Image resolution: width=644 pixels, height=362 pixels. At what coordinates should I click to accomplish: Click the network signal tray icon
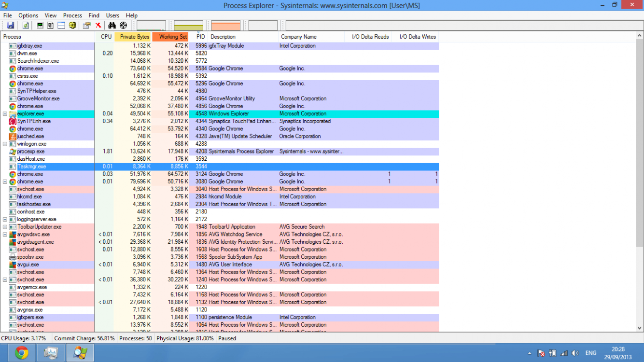563,353
